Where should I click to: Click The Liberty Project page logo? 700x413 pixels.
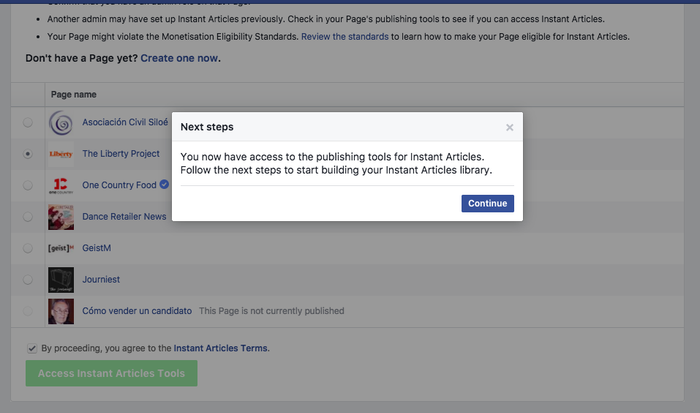61,154
